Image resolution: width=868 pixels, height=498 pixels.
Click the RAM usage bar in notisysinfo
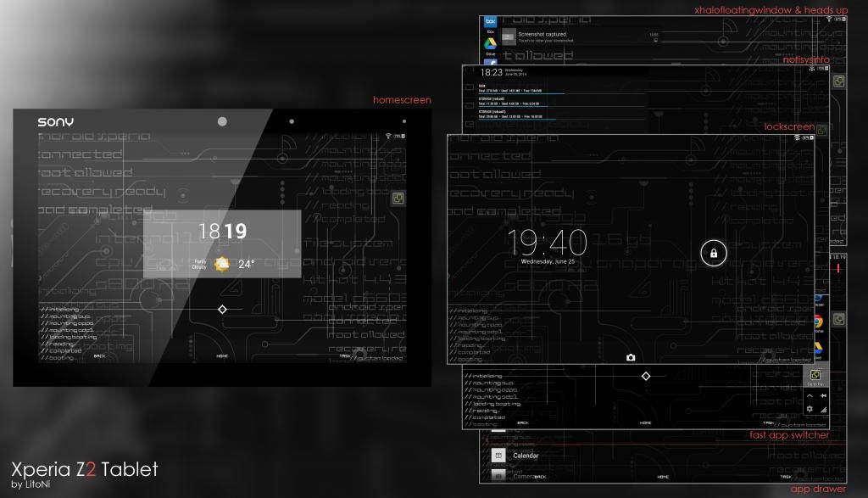pyautogui.click(x=517, y=90)
